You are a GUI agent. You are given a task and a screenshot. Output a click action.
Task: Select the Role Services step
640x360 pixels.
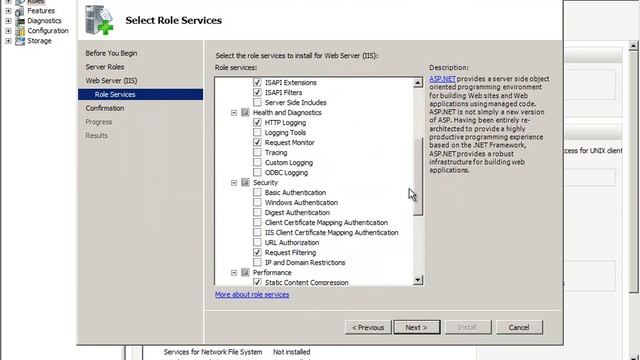point(140,94)
